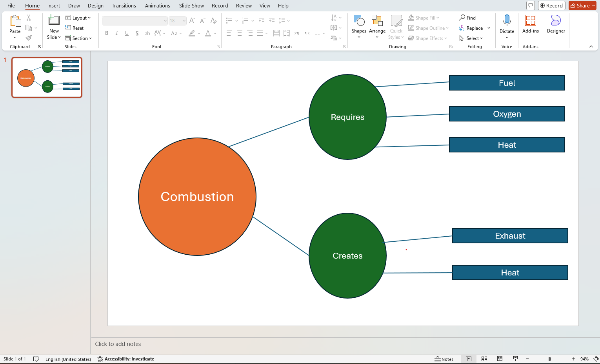600x364 pixels.
Task: Toggle underline formatting
Action: click(x=126, y=33)
